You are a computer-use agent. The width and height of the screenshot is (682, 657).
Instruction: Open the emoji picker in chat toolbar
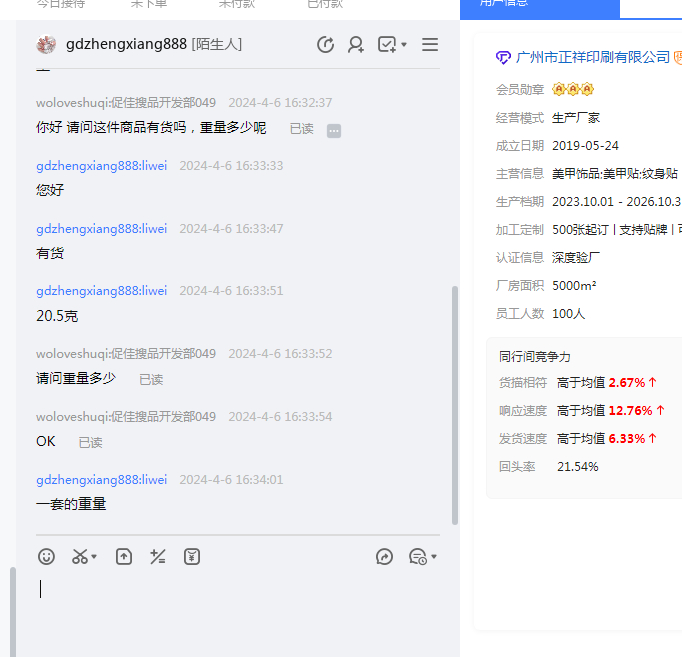pyautogui.click(x=46, y=557)
